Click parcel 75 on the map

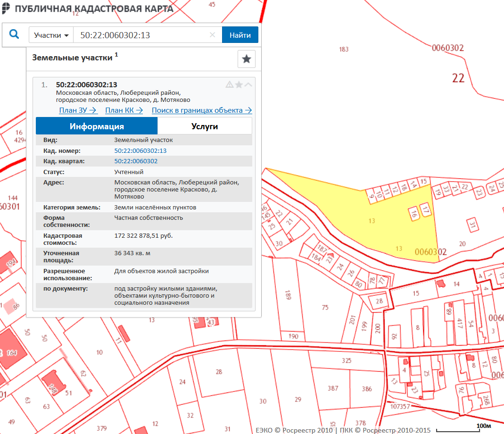(325, 308)
